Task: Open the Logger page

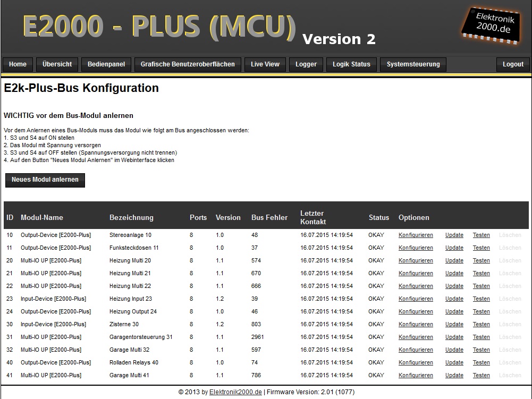Action: tap(306, 64)
